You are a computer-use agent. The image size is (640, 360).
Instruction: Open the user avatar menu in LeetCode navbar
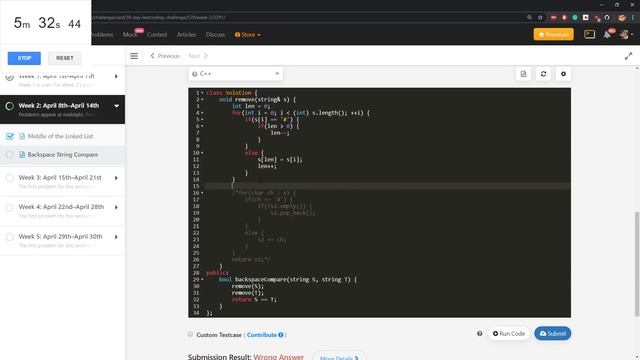[x=625, y=35]
